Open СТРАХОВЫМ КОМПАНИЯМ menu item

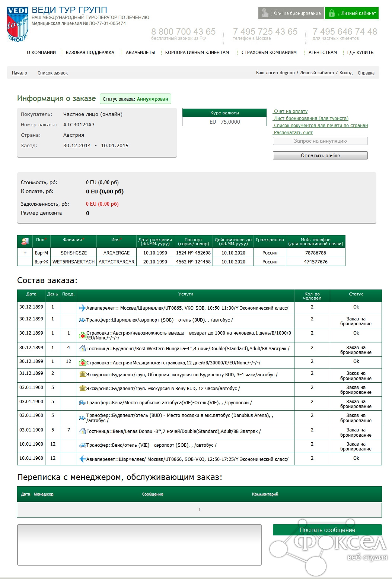(269, 53)
